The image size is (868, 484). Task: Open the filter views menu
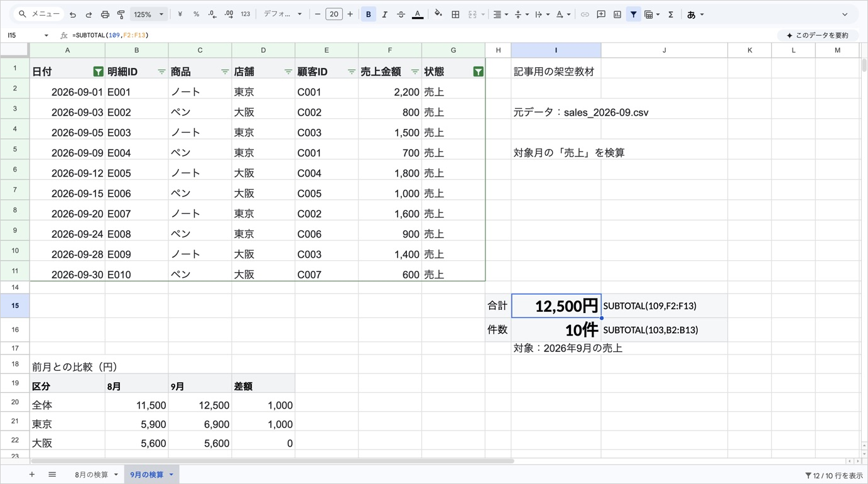pos(653,14)
